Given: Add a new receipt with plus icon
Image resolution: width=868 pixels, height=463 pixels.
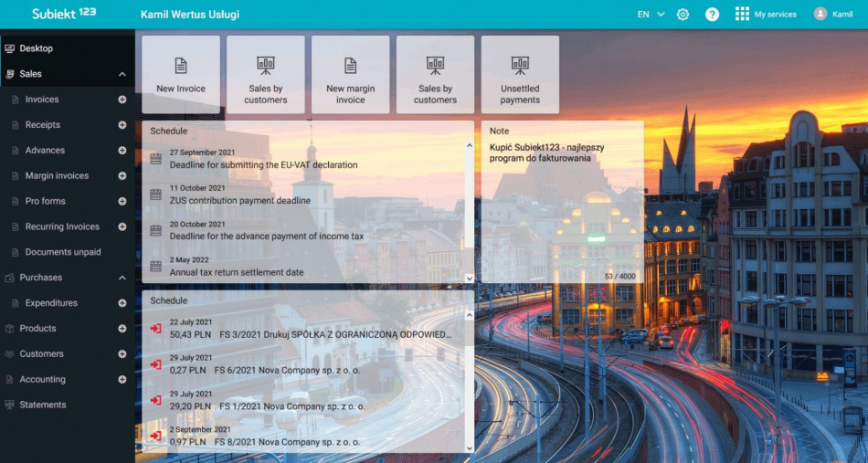Looking at the screenshot, I should (x=122, y=125).
